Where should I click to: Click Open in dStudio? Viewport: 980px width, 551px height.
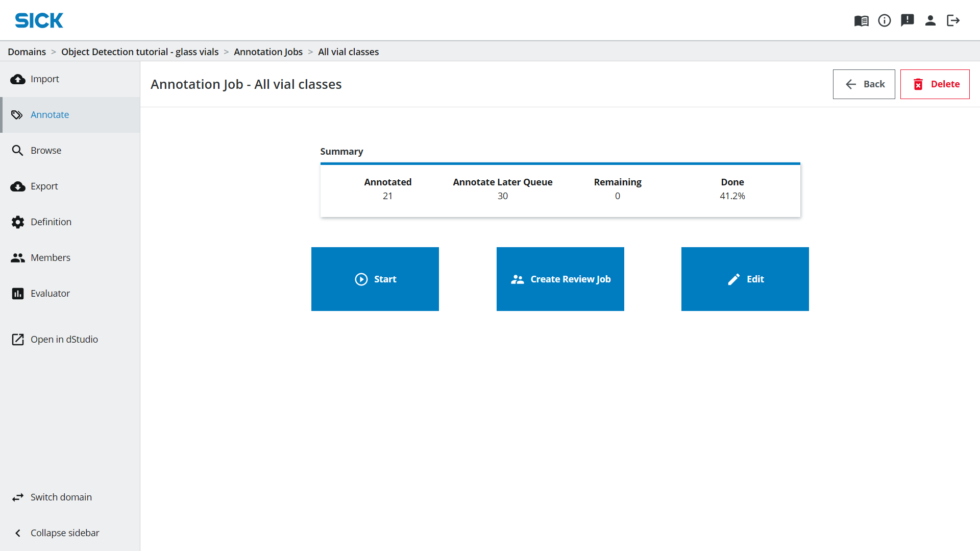click(64, 339)
